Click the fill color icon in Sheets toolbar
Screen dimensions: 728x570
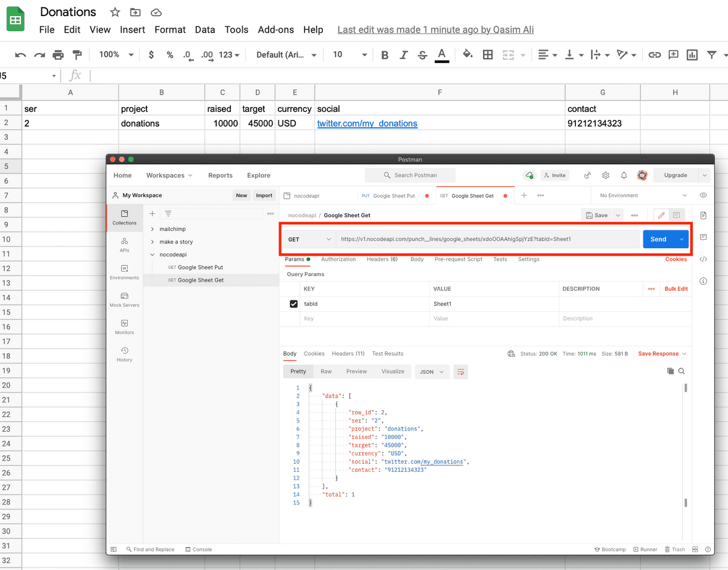[x=467, y=54]
